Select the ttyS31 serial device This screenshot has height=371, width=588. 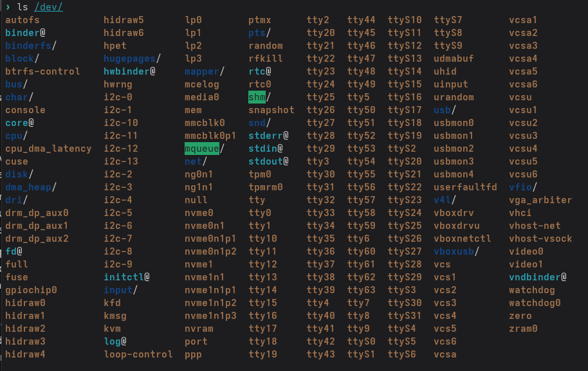click(x=405, y=316)
